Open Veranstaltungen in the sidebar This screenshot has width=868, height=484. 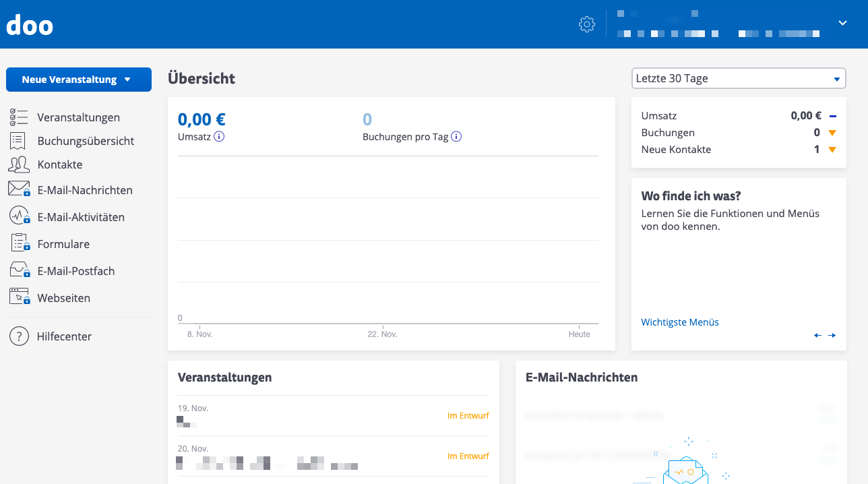(79, 117)
